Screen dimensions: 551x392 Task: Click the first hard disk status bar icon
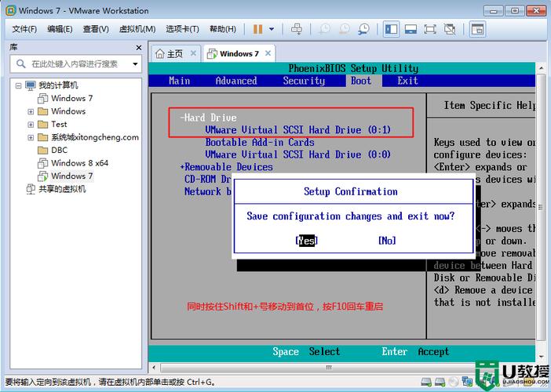426,382
